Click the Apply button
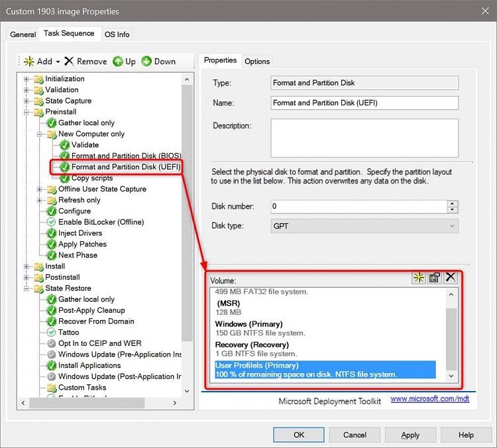 (410, 435)
